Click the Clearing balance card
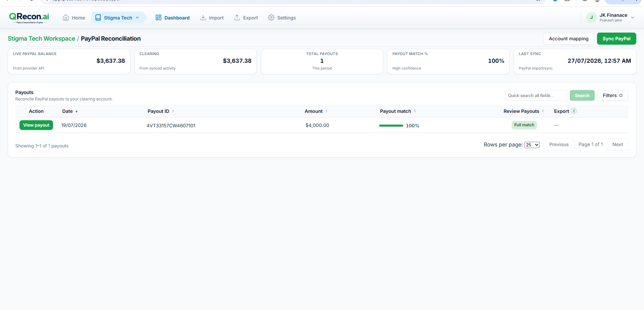644x310 pixels. 195,61
